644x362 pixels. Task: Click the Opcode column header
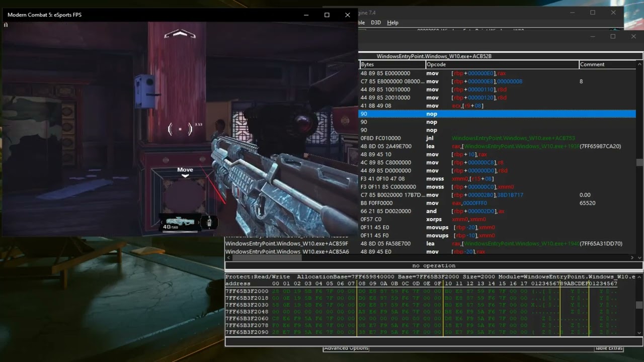[x=502, y=64]
